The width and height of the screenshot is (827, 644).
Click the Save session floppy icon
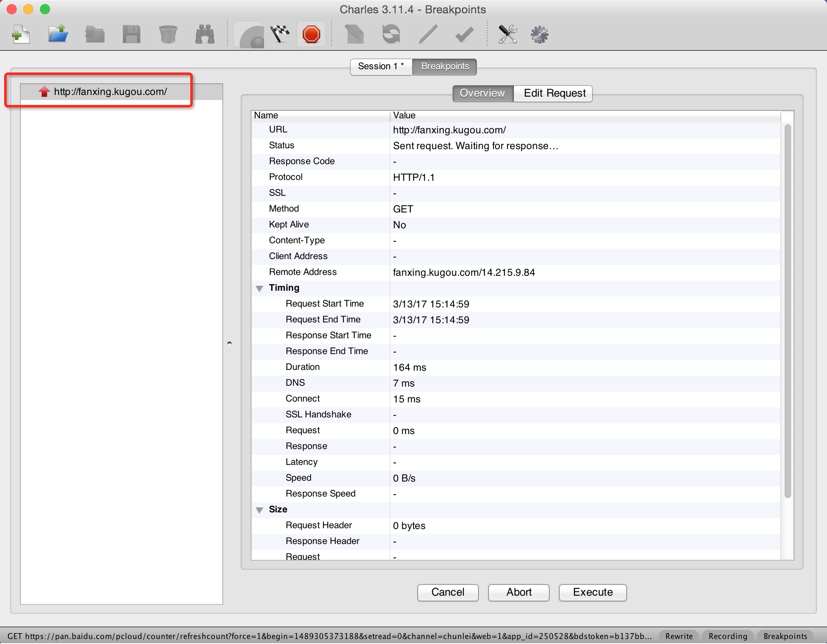coord(131,34)
